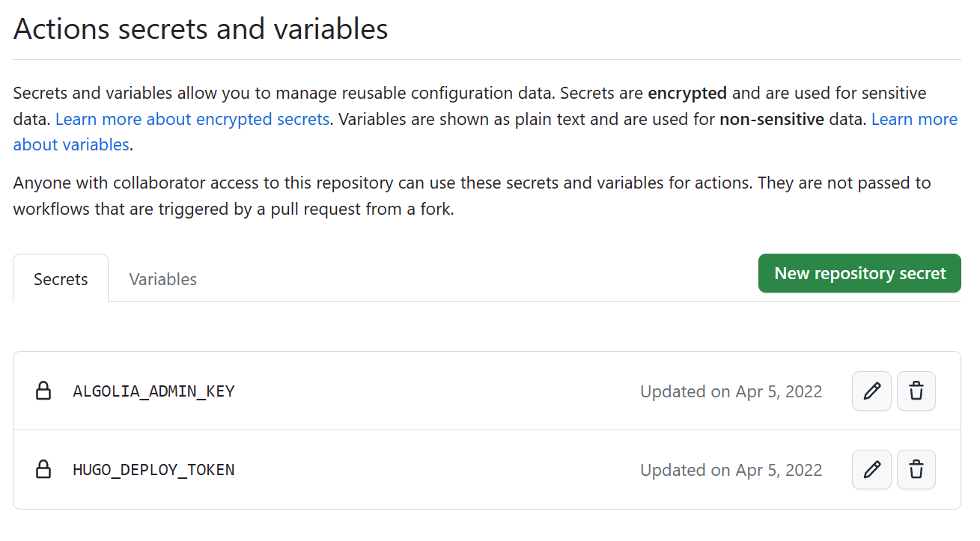980x541 pixels.
Task: Click the lock icon beside HUGO_DEPLOY_TOKEN
Action: [43, 469]
